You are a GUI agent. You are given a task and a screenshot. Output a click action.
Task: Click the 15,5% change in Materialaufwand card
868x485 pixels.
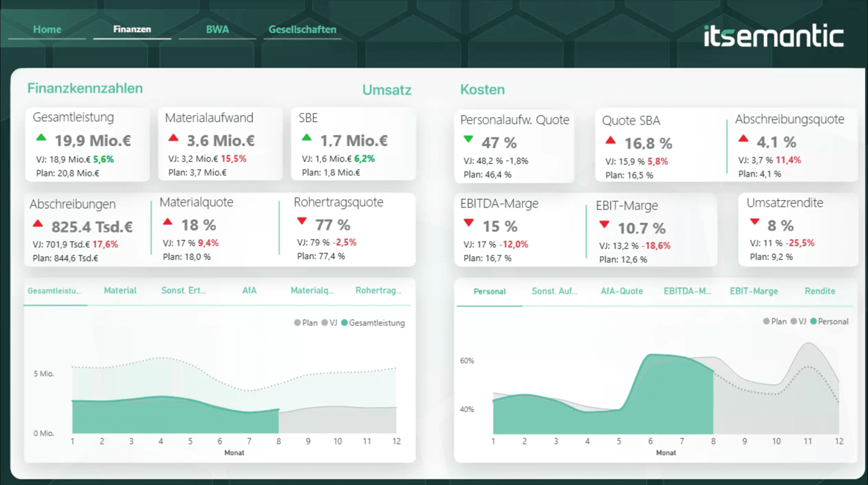click(x=234, y=159)
